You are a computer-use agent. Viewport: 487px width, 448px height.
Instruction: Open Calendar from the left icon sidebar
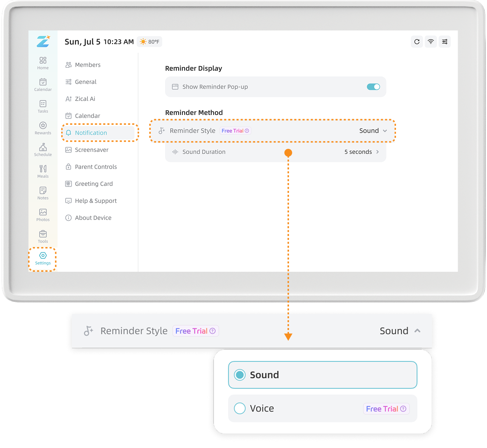tap(43, 84)
